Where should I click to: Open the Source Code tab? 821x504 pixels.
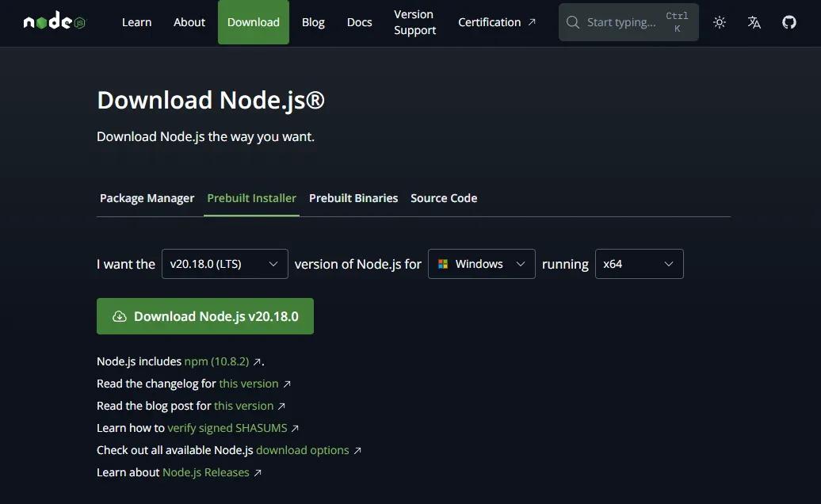pos(444,198)
